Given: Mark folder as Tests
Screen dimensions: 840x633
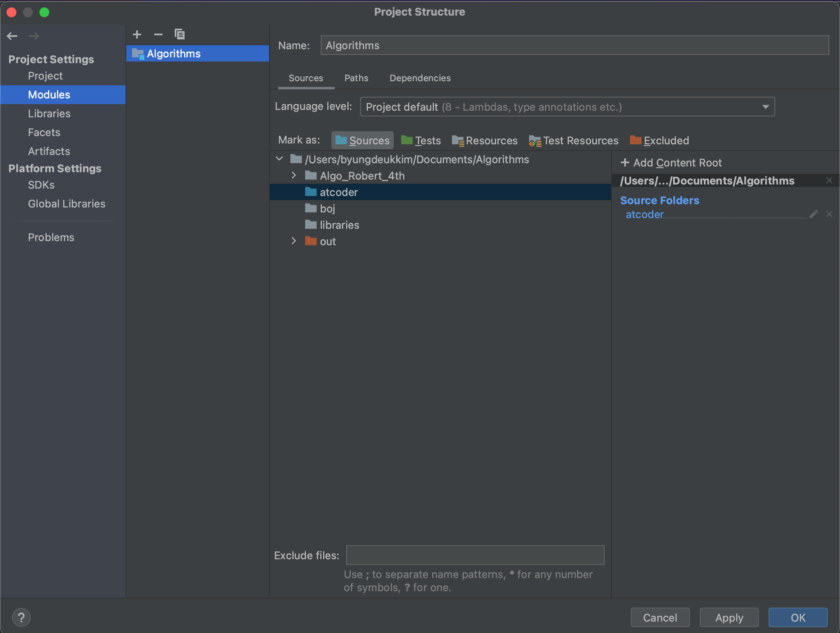Looking at the screenshot, I should 421,141.
